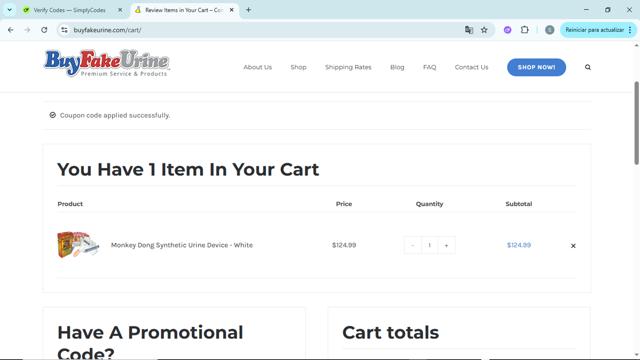
Task: Click the page vertical scrollbar
Action: (636, 122)
